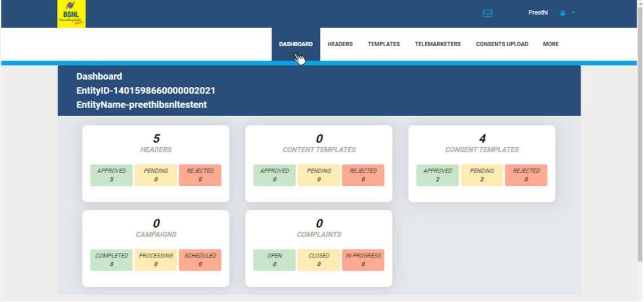This screenshot has width=644, height=302.
Task: Open the TEMPLATES menu
Action: pyautogui.click(x=384, y=45)
